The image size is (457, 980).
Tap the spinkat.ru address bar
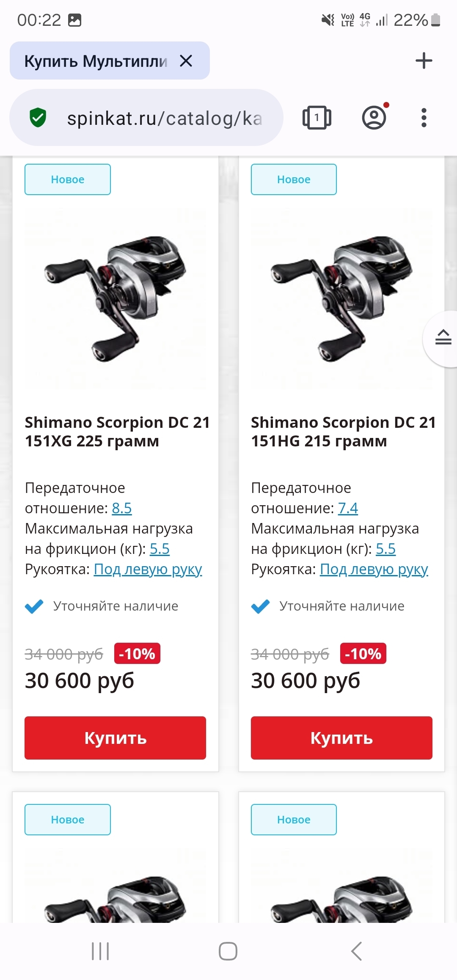click(165, 118)
